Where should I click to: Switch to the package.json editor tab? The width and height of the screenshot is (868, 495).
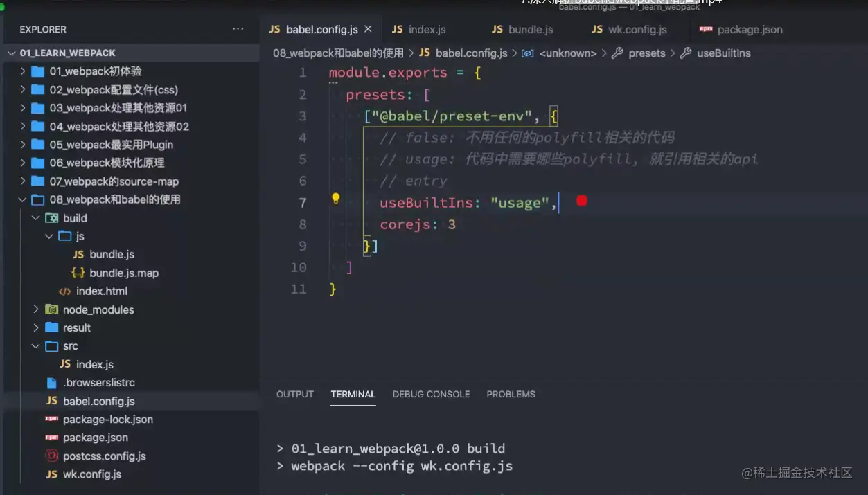pos(750,29)
